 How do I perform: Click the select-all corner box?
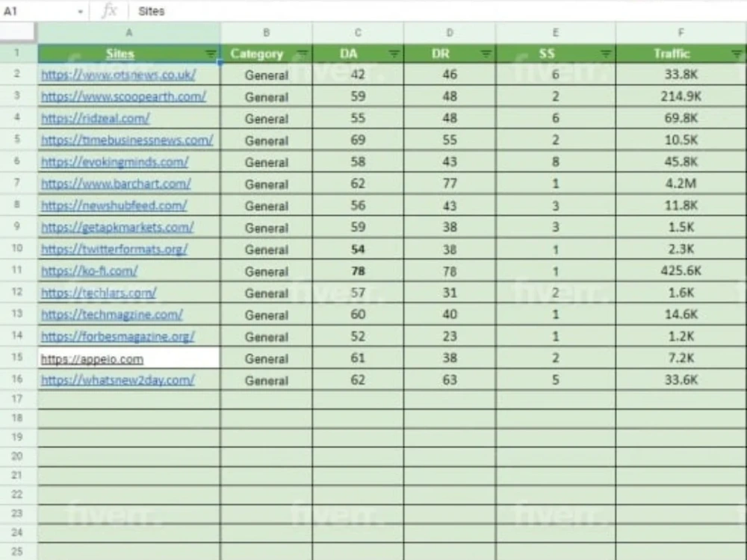[x=18, y=32]
